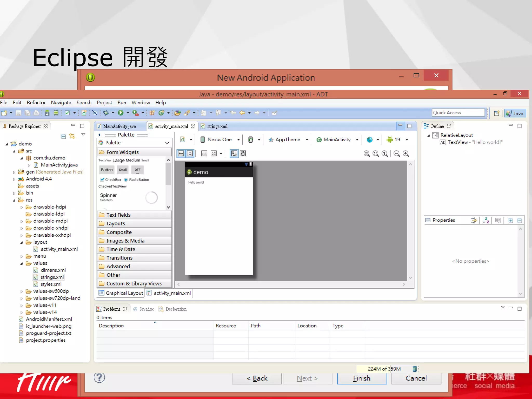Viewport: 532px width, 399px height.
Task: Click the Back button in the wizard
Action: pos(257,378)
